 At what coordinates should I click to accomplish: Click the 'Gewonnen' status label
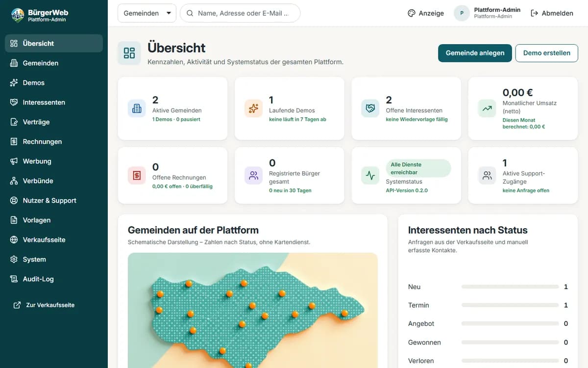coord(424,342)
